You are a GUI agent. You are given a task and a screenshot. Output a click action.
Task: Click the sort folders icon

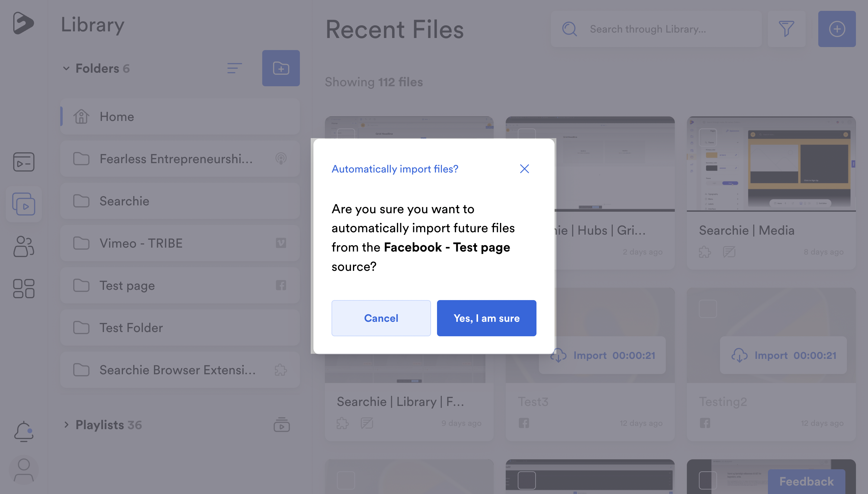point(234,68)
